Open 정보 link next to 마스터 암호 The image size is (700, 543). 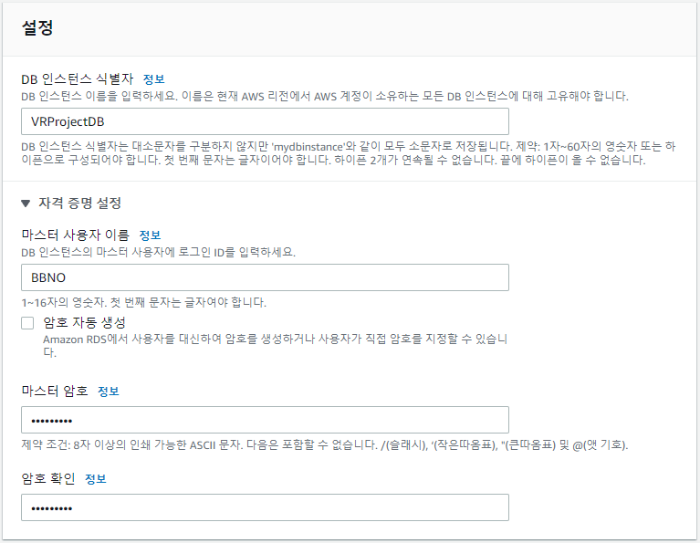(x=108, y=391)
